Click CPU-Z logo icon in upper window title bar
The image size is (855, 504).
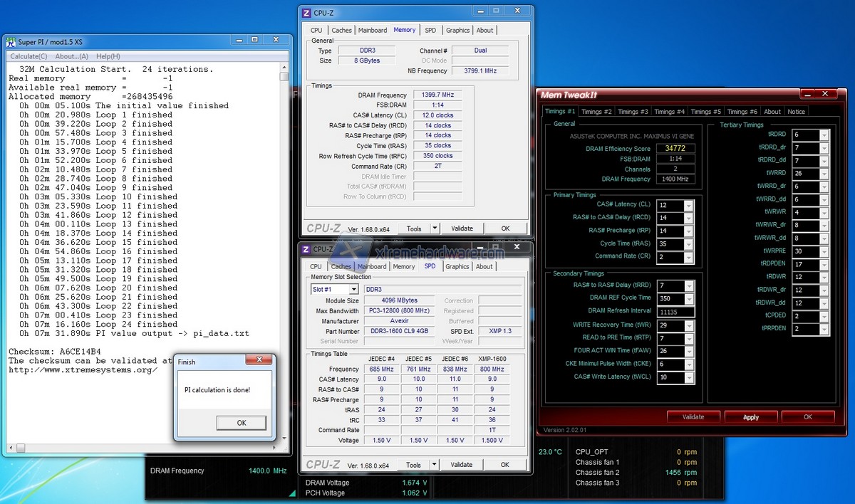click(306, 12)
